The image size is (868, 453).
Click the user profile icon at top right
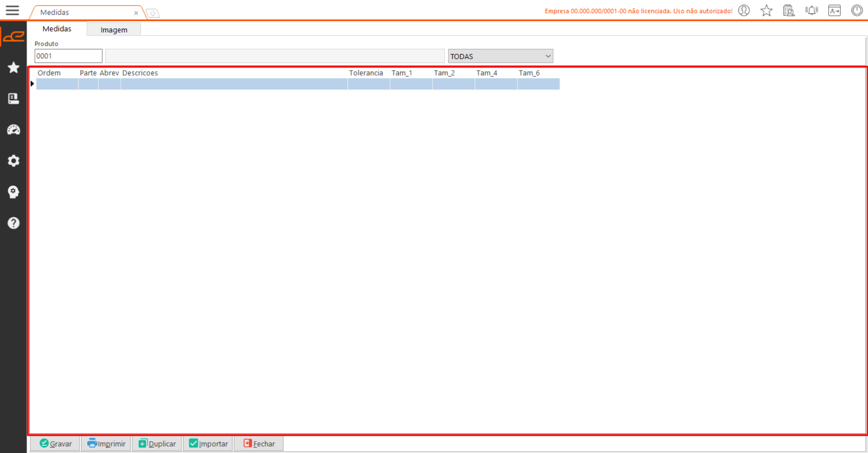point(744,10)
